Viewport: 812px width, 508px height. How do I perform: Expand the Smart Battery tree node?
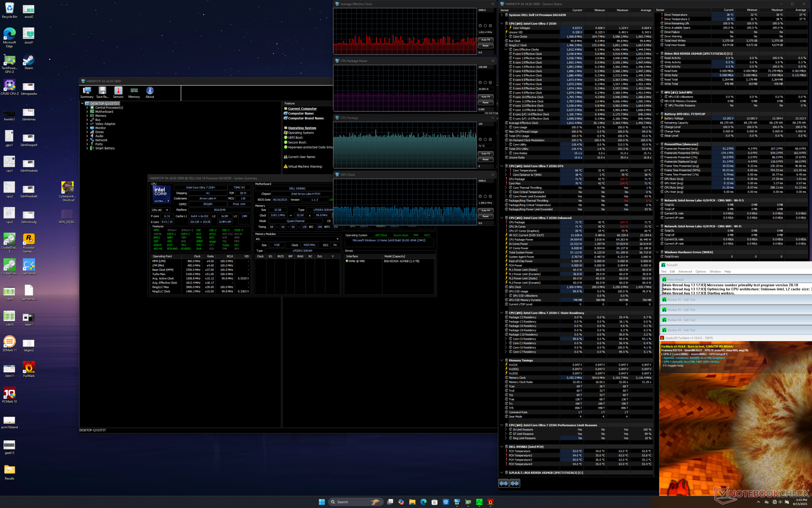(87, 148)
